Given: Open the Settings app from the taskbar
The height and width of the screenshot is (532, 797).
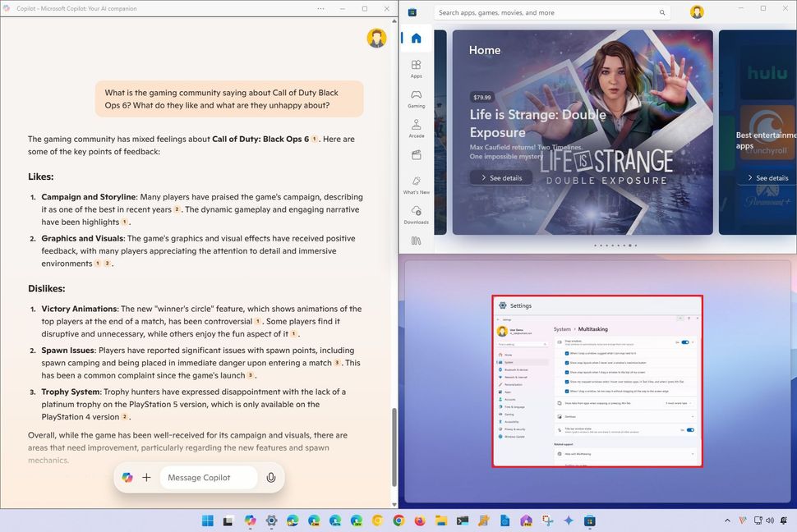Looking at the screenshot, I should click(x=271, y=521).
